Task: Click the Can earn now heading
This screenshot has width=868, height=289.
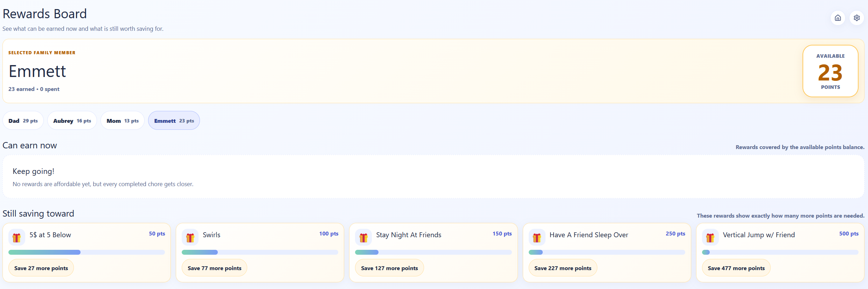Action: coord(30,146)
